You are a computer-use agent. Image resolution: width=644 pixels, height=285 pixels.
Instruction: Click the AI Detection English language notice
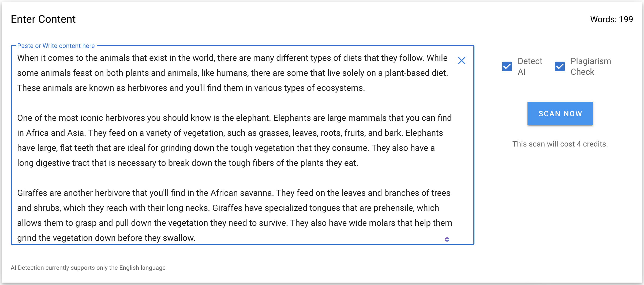[x=88, y=268]
